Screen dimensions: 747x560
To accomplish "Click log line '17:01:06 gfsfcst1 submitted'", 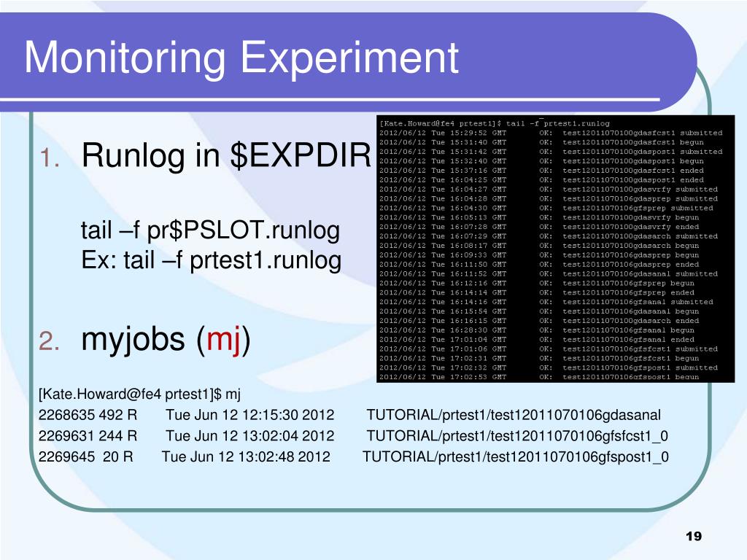I will pyautogui.click(x=549, y=349).
